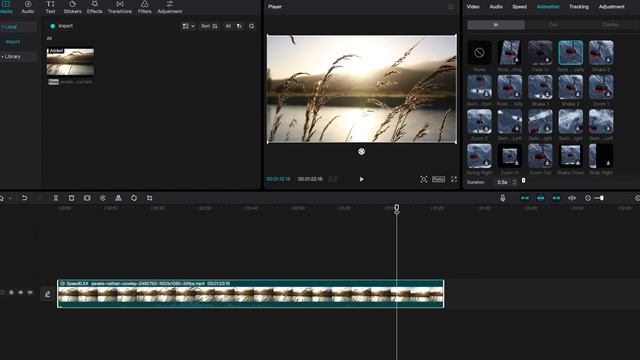Apply the Shake 3 animation

click(x=601, y=53)
